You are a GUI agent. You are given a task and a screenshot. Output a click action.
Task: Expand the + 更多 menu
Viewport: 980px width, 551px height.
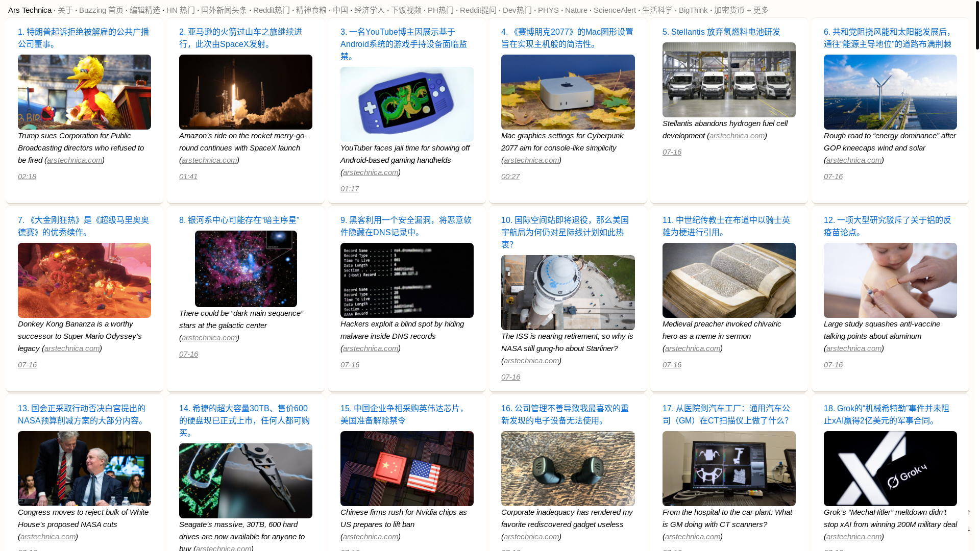tap(757, 10)
